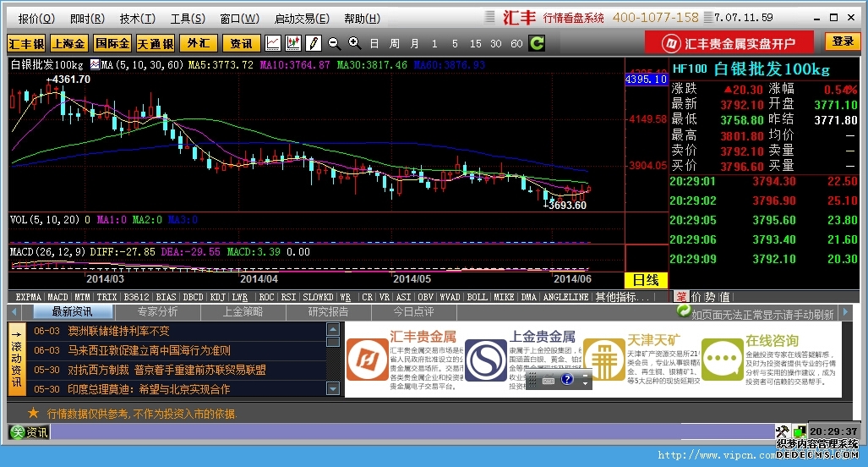Viewport: 868px width, 467px height.
Task: Open news 马来西亚敦促建立南中国海行为准则
Action: 149,350
